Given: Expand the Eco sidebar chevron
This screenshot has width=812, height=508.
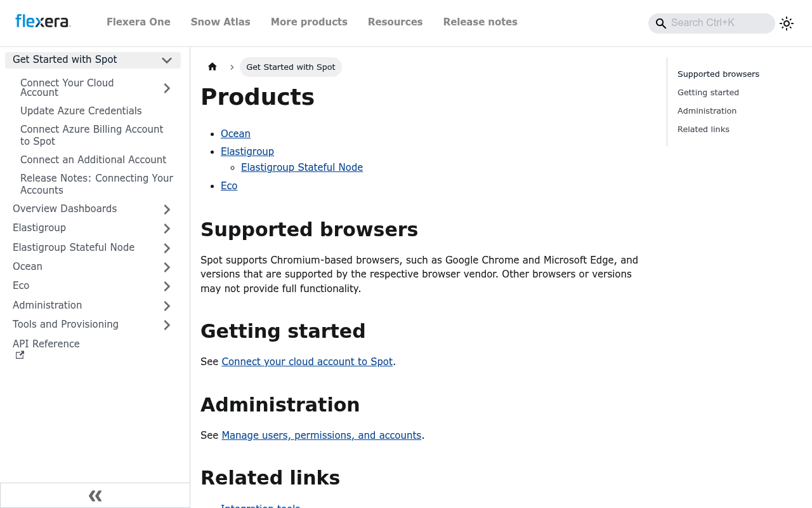Looking at the screenshot, I should point(167,286).
